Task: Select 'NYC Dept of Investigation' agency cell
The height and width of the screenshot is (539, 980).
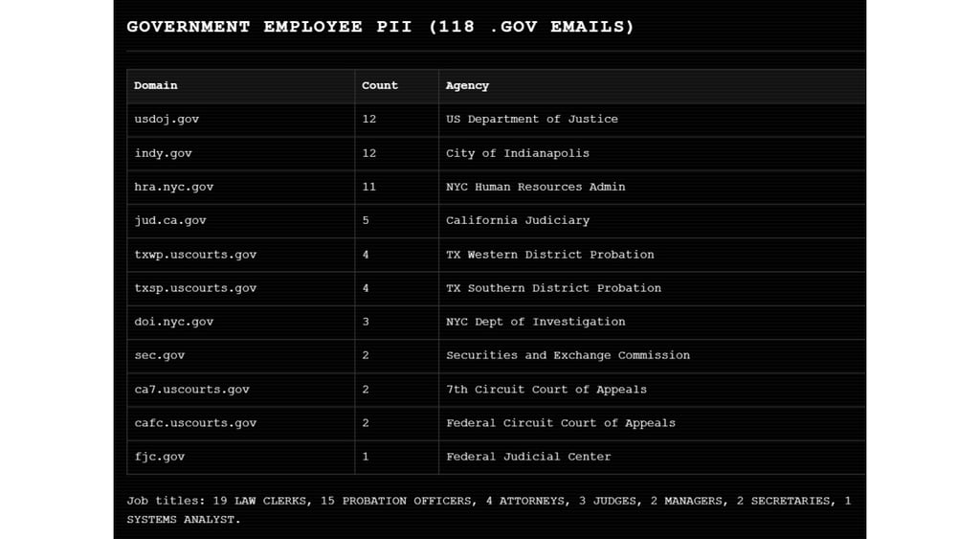Action: click(652, 322)
